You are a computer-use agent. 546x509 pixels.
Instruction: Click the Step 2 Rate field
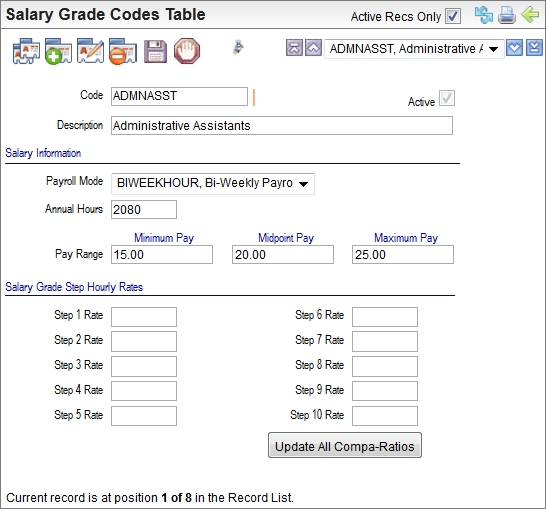144,342
